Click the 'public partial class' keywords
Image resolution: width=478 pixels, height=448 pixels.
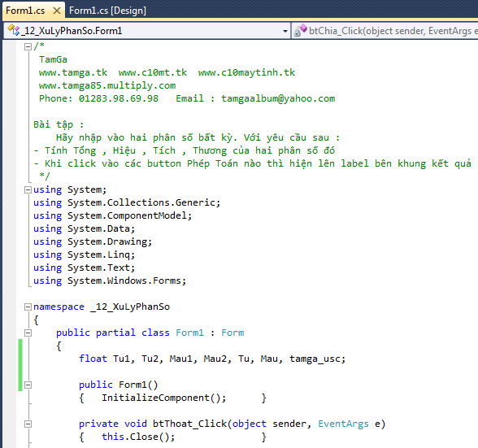(x=113, y=333)
